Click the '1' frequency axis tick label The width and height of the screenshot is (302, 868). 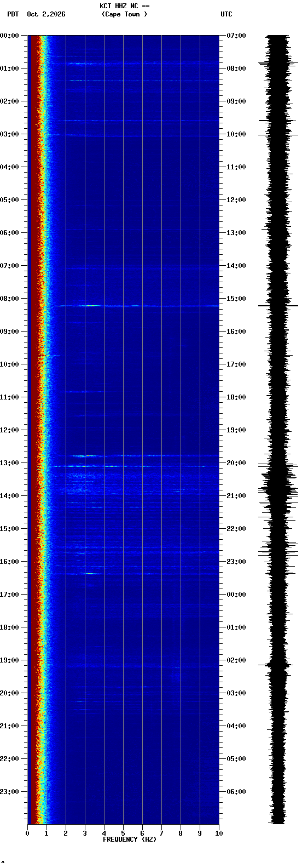(47, 833)
